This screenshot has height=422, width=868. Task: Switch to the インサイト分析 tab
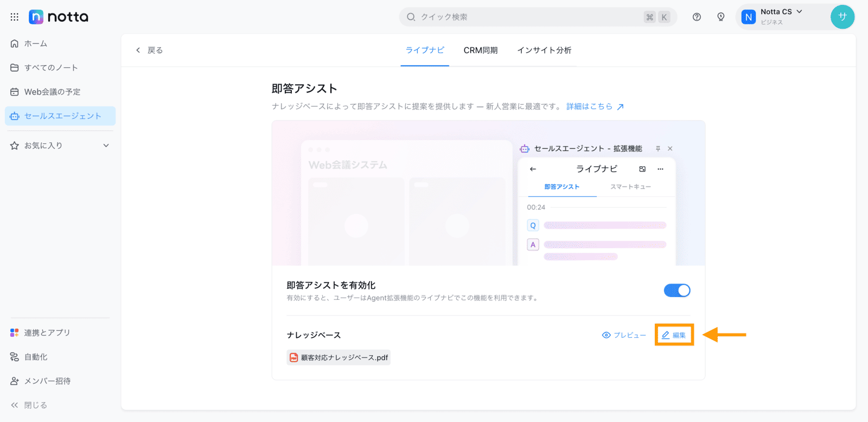click(x=544, y=50)
